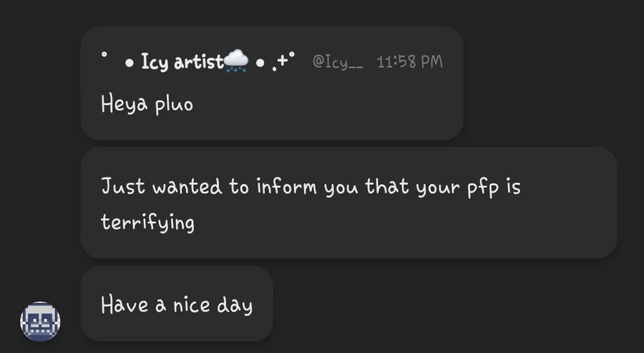Open the @Icy__ handle
Viewport: 644px width, 353px height.
[338, 62]
